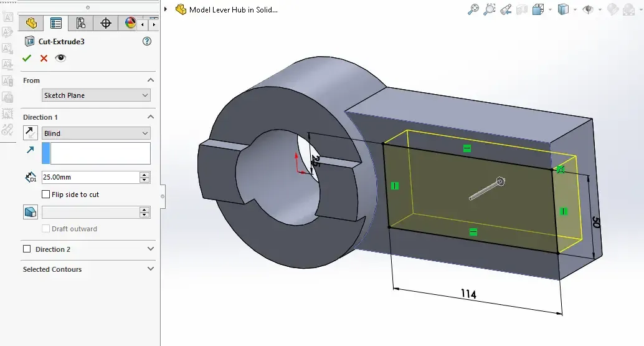Open the ConfigurationManager tab
The image size is (644, 346).
pyautogui.click(x=80, y=23)
